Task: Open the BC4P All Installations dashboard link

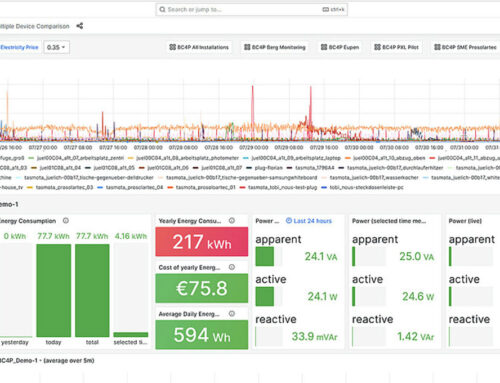Action: (x=199, y=47)
